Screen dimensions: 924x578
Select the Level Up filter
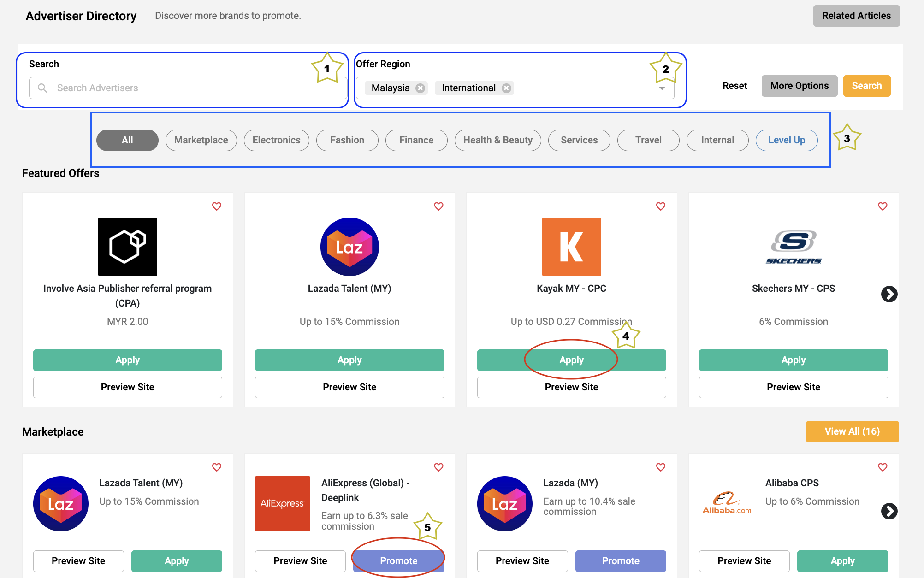coord(787,140)
